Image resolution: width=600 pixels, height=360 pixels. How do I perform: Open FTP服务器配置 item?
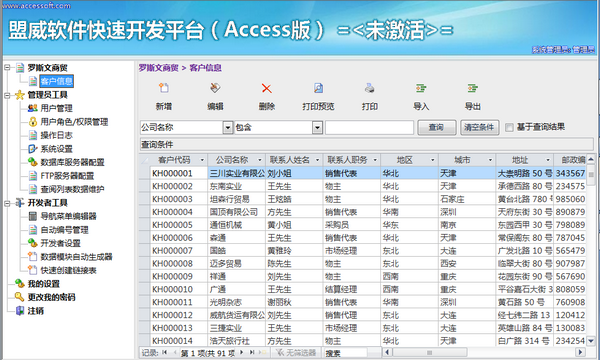tap(67, 176)
